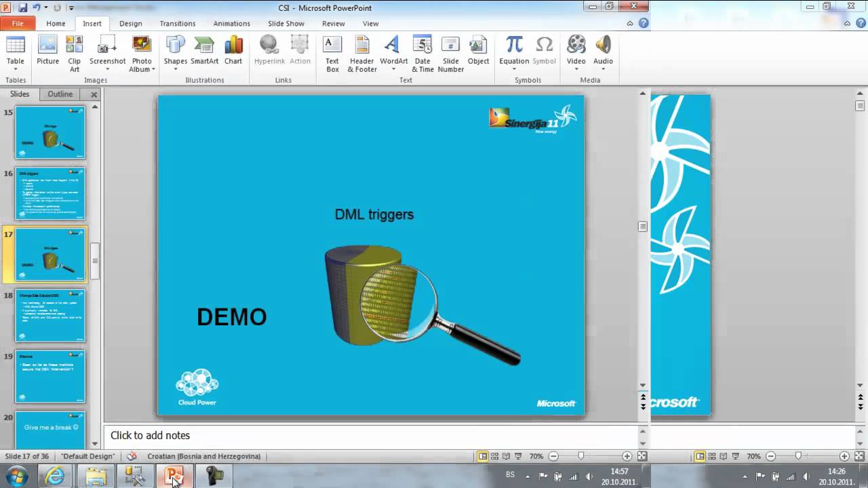The height and width of the screenshot is (488, 868).
Task: Click the Redo button in title bar
Action: (x=58, y=7)
